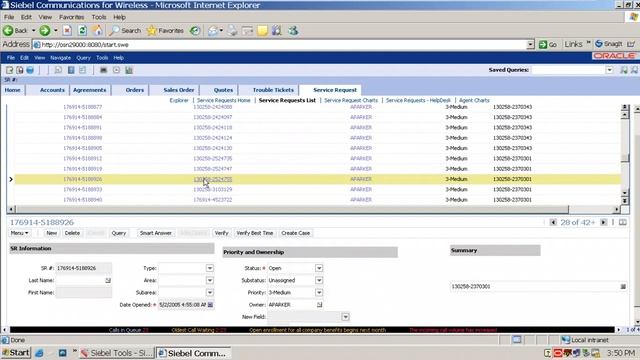The width and height of the screenshot is (640, 360).
Task: Click the blue globe Siebel toolbar icon
Action: coord(30,70)
